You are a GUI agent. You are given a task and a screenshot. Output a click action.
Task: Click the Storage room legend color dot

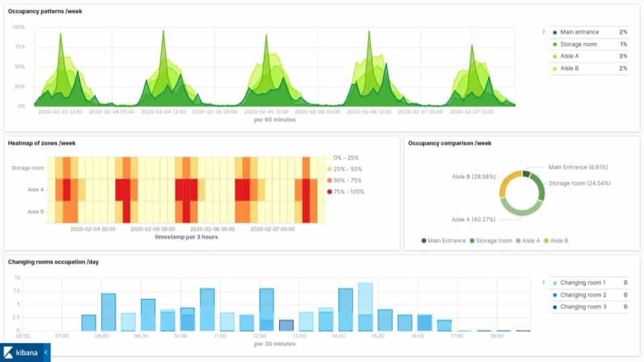555,44
